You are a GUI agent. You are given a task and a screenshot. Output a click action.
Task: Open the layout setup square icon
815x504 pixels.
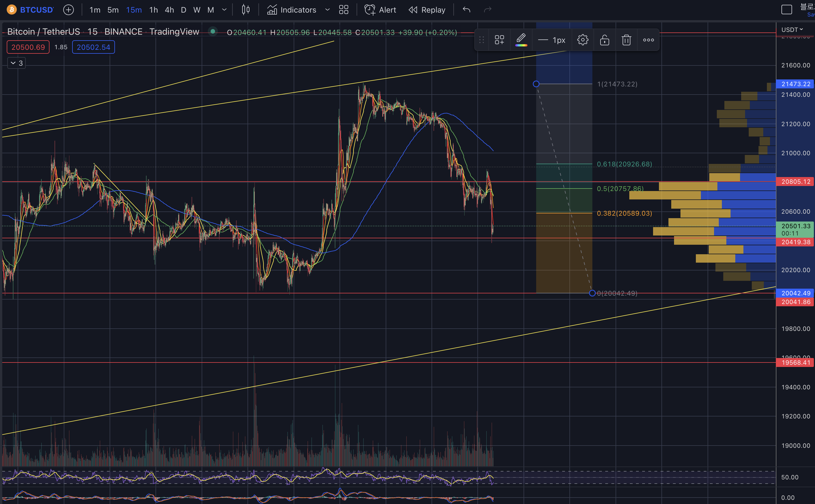(787, 10)
